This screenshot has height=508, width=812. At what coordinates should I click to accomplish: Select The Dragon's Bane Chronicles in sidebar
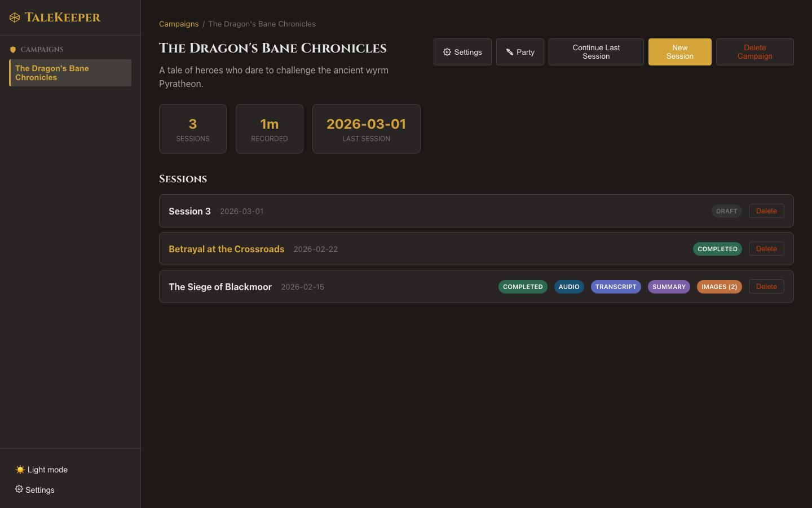(69, 72)
